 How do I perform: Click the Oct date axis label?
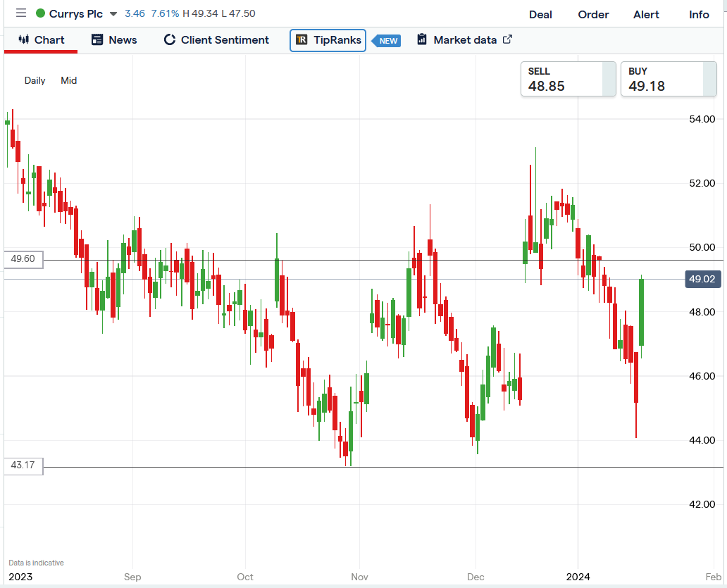point(245,577)
